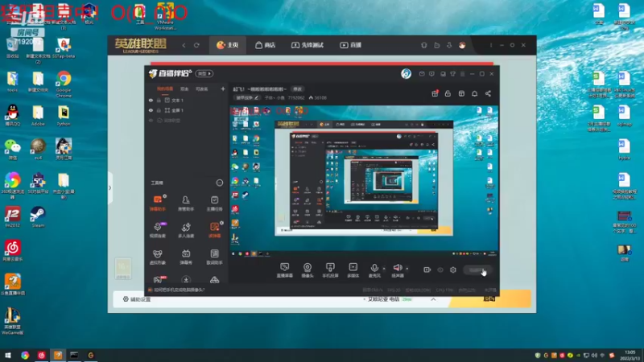Open the 读弹幕 read danmaku tool

tap(214, 230)
